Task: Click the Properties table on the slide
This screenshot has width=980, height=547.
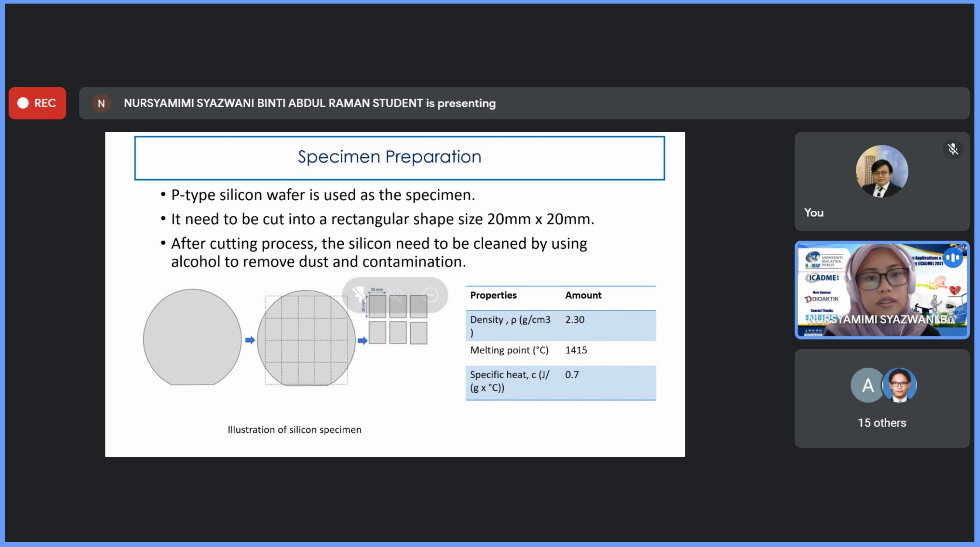Action: click(560, 343)
